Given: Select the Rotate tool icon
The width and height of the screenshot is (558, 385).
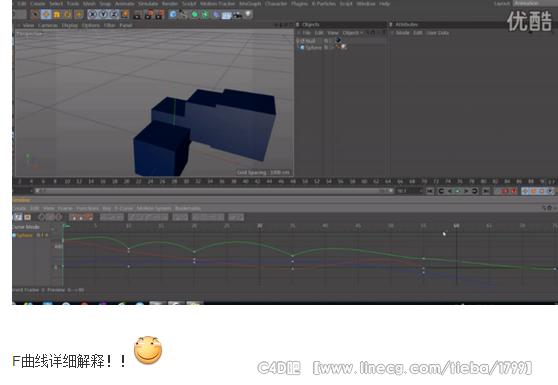Looking at the screenshot, I should [x=68, y=15].
